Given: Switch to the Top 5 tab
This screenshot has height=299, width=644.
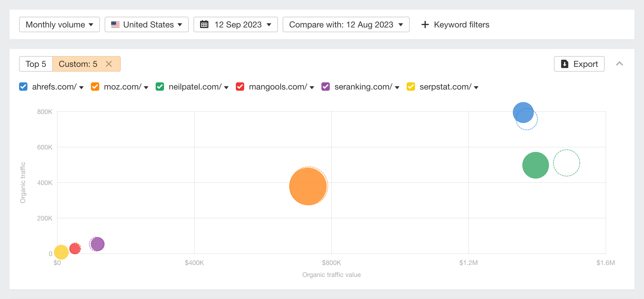Looking at the screenshot, I should pos(36,64).
